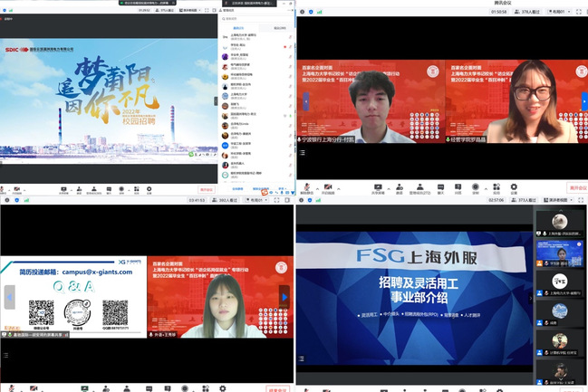The height and width of the screenshot is (392, 588).
Task: Click shield icon in bottom-left window header
Action: [x=17, y=200]
